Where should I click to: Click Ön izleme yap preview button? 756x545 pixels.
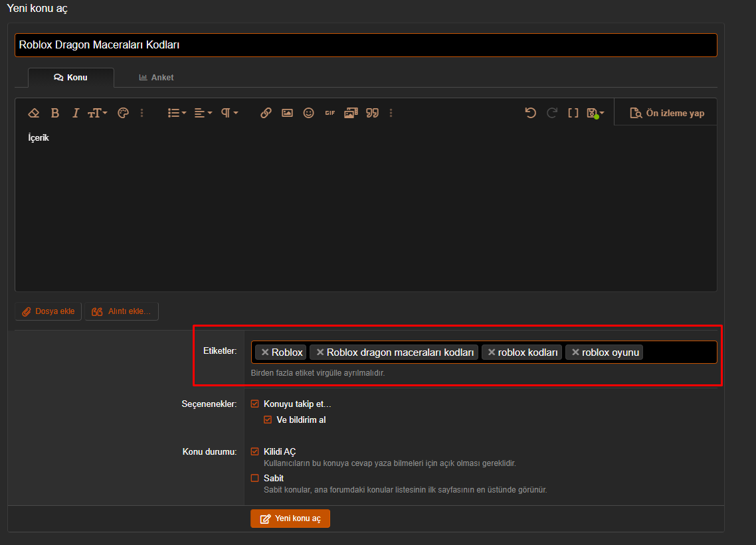pyautogui.click(x=667, y=113)
